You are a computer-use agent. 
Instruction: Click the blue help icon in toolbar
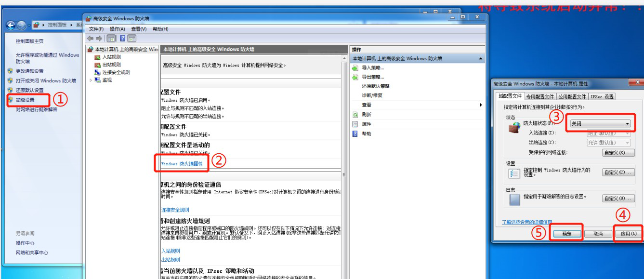point(122,39)
